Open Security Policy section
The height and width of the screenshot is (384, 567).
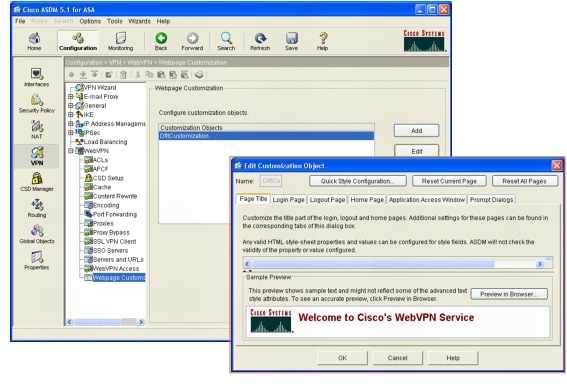pyautogui.click(x=37, y=104)
